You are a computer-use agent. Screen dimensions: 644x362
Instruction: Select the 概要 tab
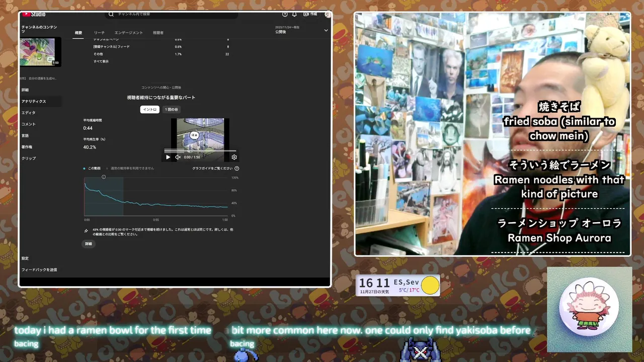pyautogui.click(x=78, y=33)
